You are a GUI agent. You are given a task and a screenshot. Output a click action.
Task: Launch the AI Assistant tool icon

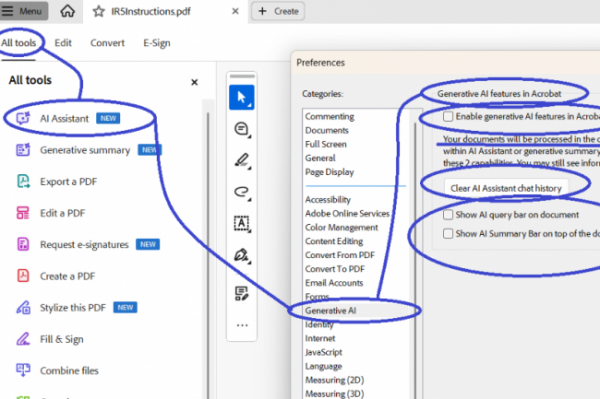[x=23, y=118]
